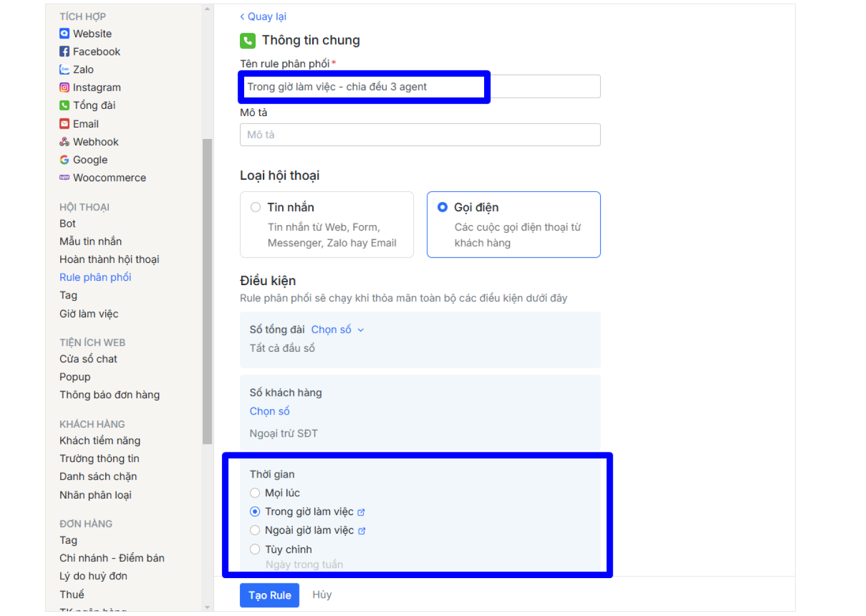Screen dimensions: 866x616
Task: Open Tổng đài phone icon
Action: pos(64,105)
